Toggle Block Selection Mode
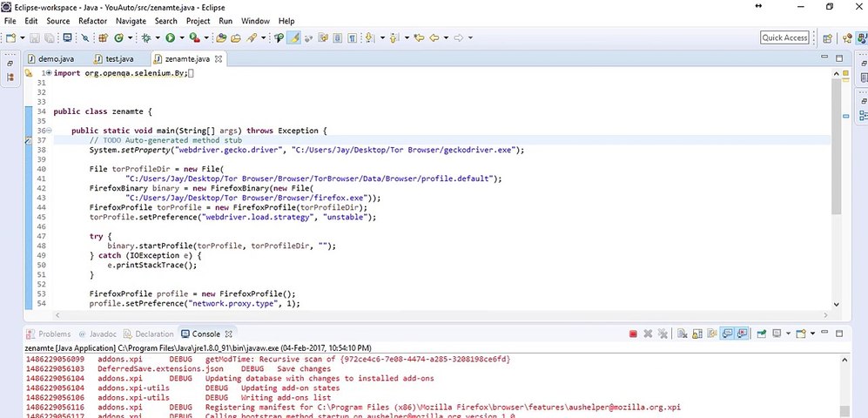This screenshot has height=418, width=868. point(337,37)
